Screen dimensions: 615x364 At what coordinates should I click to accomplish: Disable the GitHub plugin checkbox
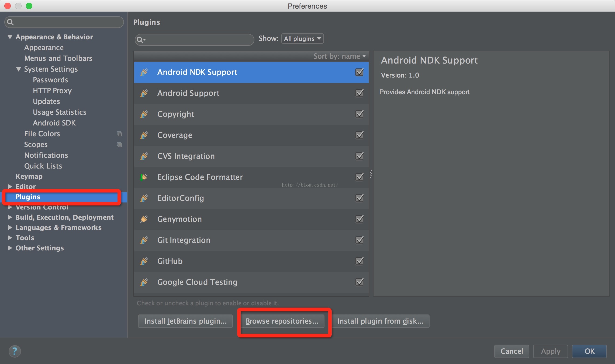point(359,261)
